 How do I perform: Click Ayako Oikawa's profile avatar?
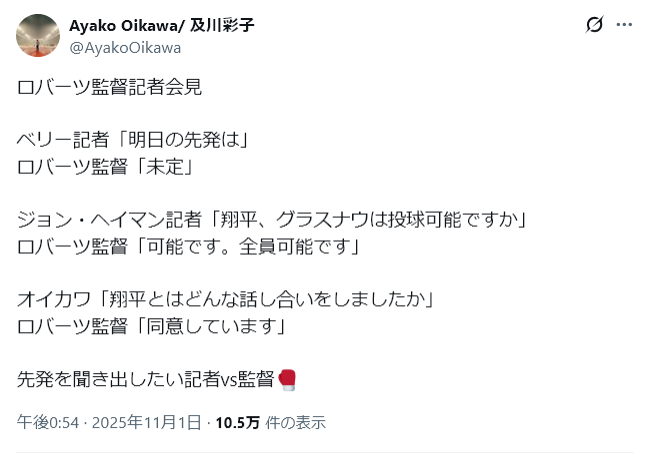(37, 36)
